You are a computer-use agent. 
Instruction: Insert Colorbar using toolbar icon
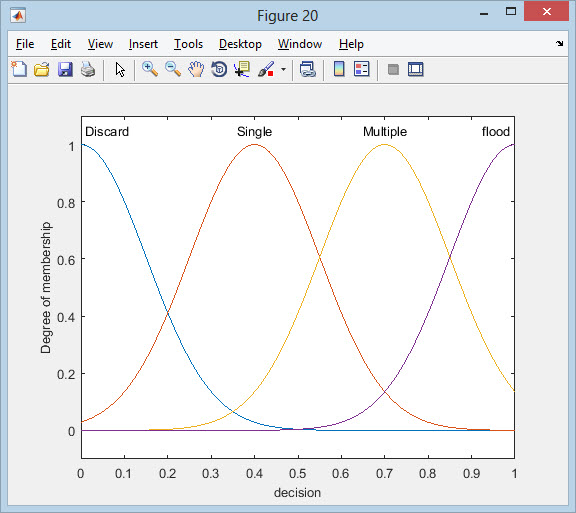(x=339, y=69)
